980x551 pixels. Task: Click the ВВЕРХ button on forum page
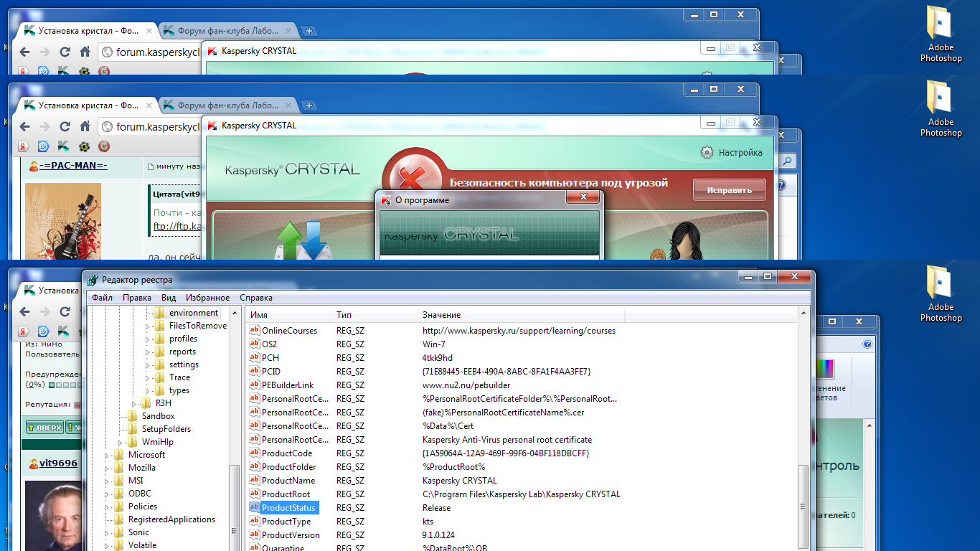(x=44, y=428)
